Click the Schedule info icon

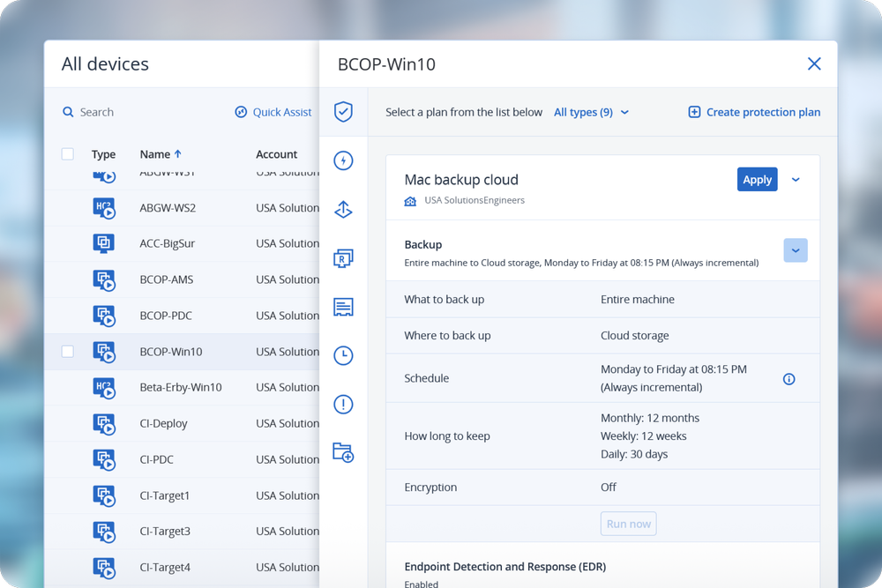(x=789, y=379)
